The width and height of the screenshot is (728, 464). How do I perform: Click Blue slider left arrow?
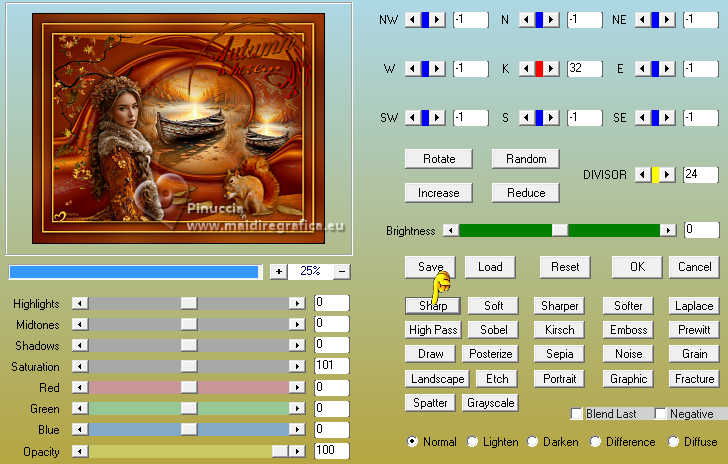click(x=80, y=429)
